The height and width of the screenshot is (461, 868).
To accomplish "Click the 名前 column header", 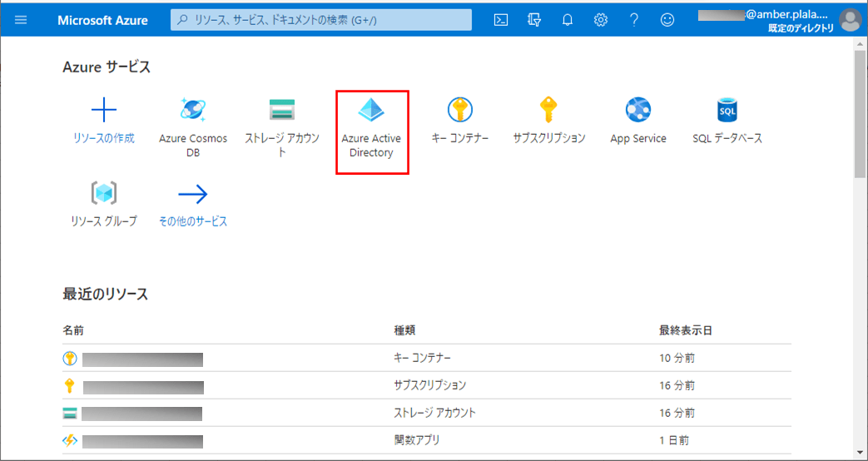I will click(73, 330).
